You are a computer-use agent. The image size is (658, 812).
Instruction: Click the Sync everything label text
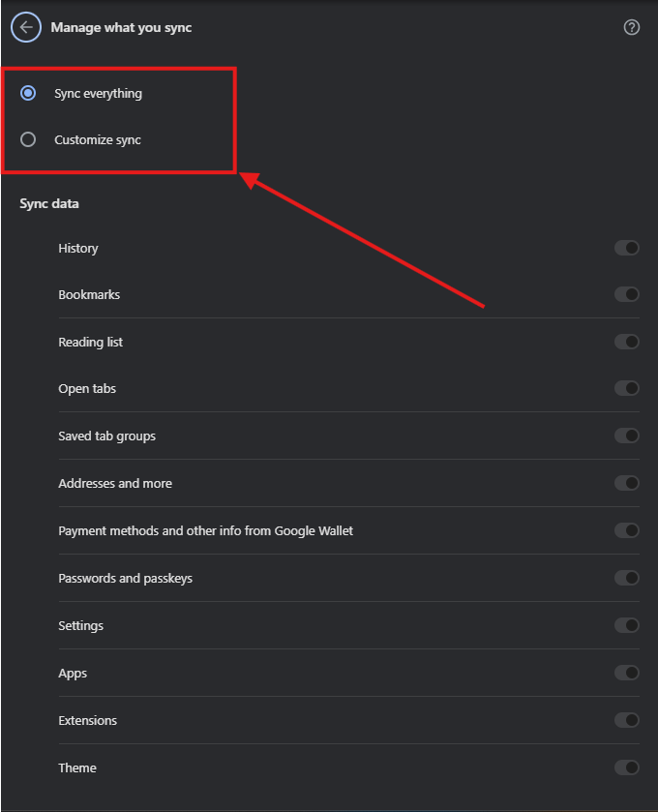[99, 94]
